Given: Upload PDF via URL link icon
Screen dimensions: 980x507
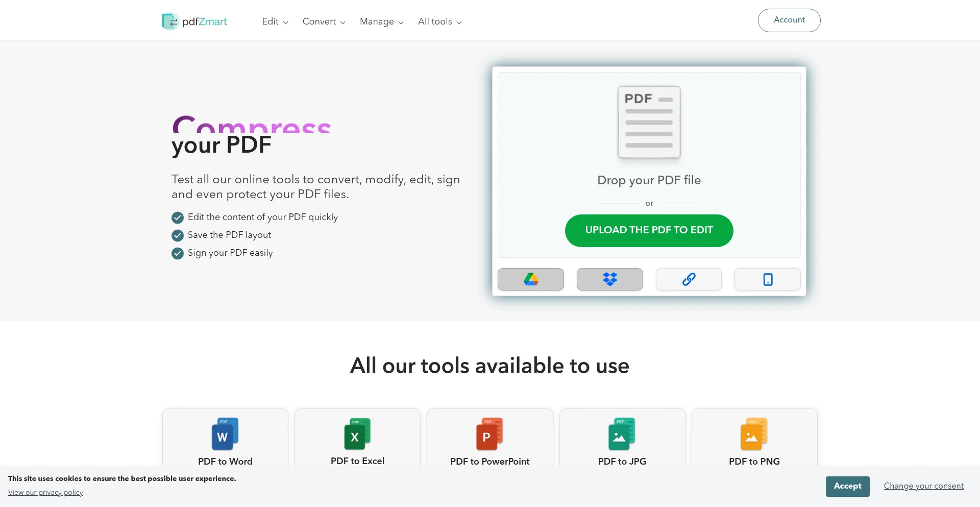Looking at the screenshot, I should click(689, 279).
